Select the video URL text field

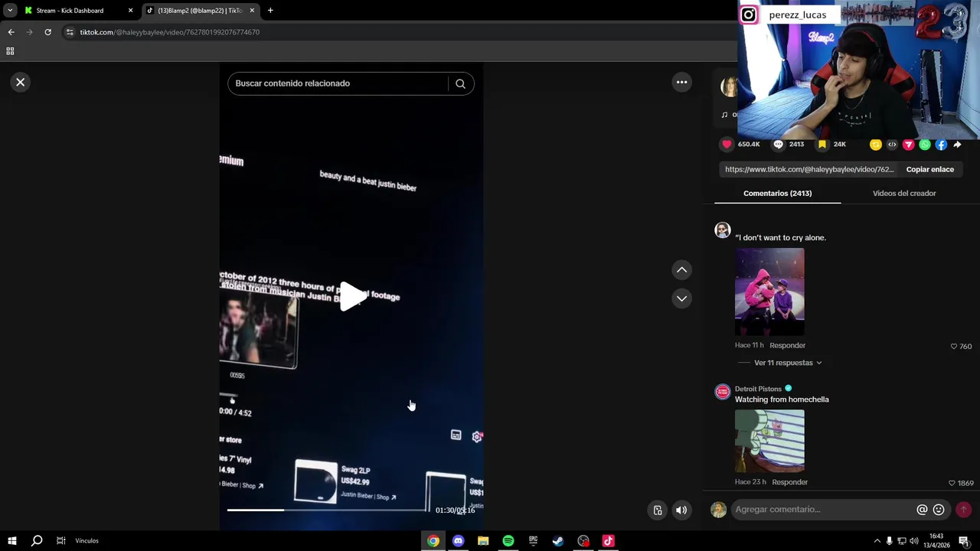click(809, 169)
